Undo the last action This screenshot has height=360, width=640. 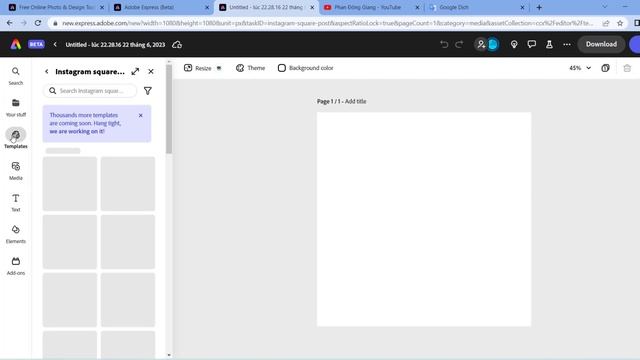pyautogui.click(x=444, y=44)
